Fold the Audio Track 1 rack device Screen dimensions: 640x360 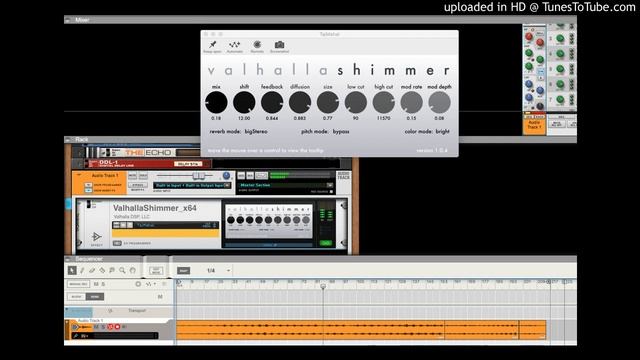[78, 175]
